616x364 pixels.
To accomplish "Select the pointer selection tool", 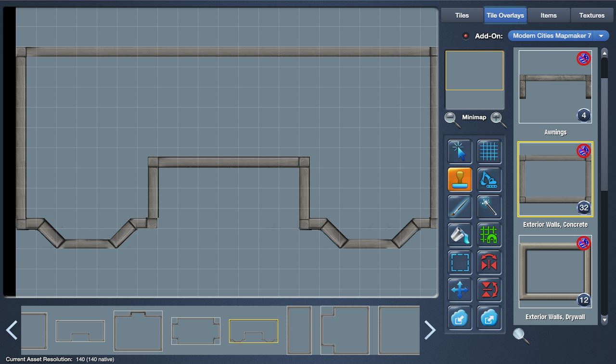I will 460,152.
